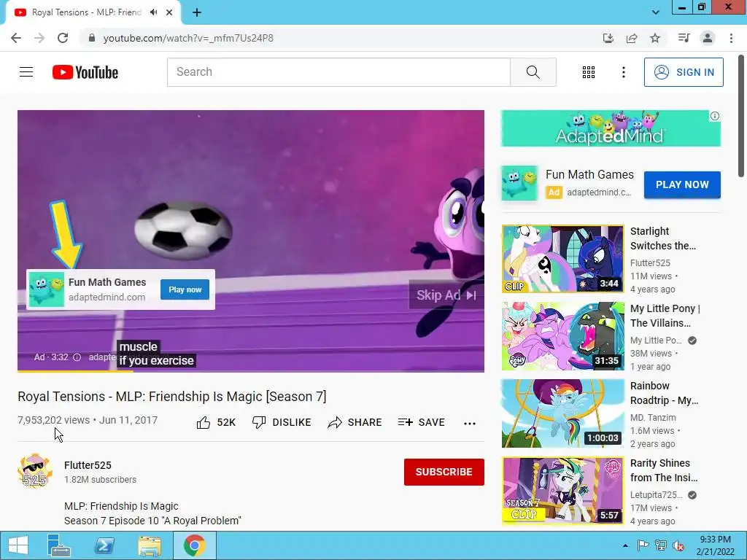Click 7,953,202 views text
Screen dimensions: 747x560
coord(53,420)
